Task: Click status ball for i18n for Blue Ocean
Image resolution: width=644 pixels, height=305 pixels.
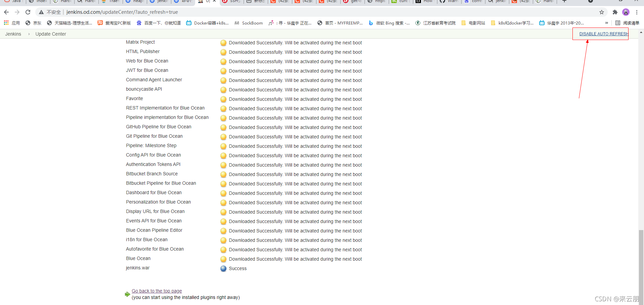Action: point(223,241)
